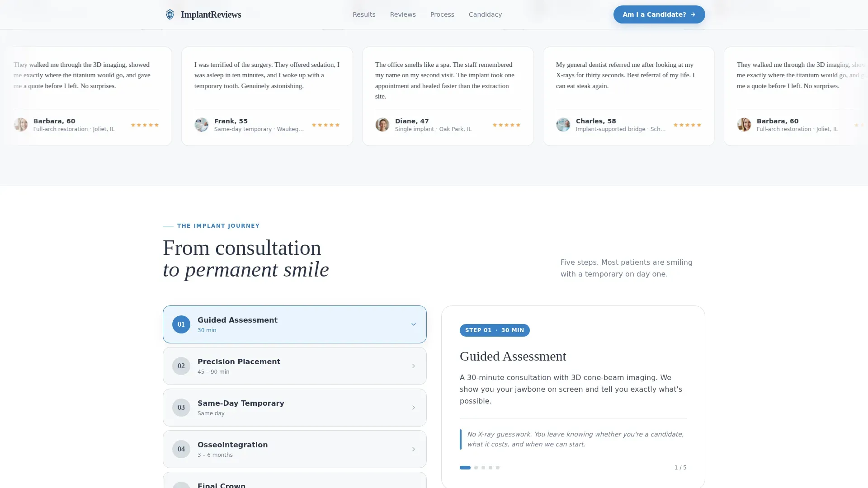This screenshot has width=868, height=488.
Task: Click THE IMPLANT JOURNEY section label
Action: tap(218, 226)
